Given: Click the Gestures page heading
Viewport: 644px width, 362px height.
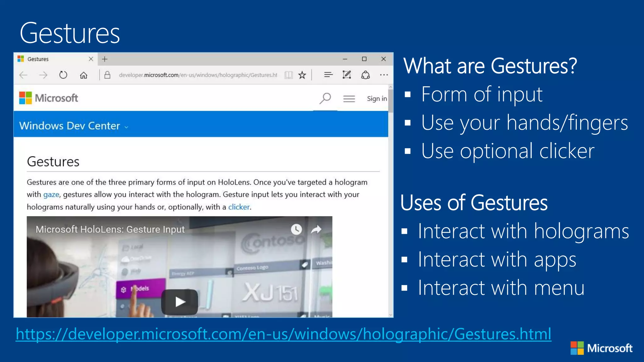Looking at the screenshot, I should tap(53, 162).
